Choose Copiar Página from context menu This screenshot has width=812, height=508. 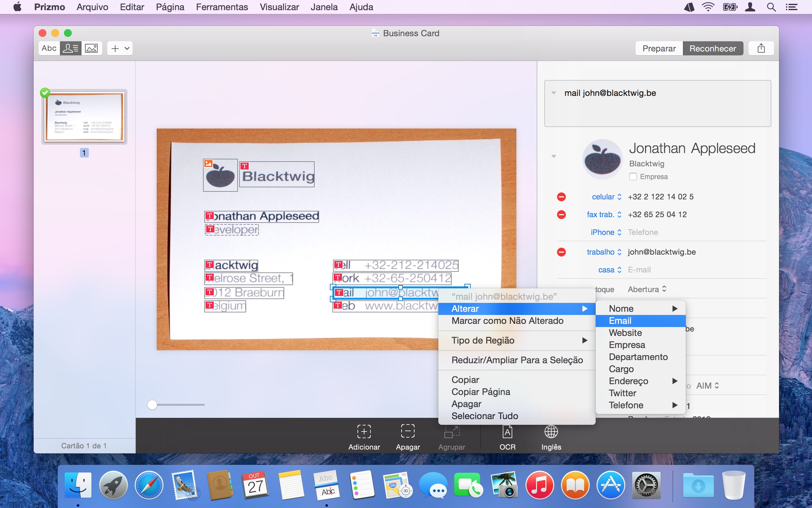pos(517,392)
